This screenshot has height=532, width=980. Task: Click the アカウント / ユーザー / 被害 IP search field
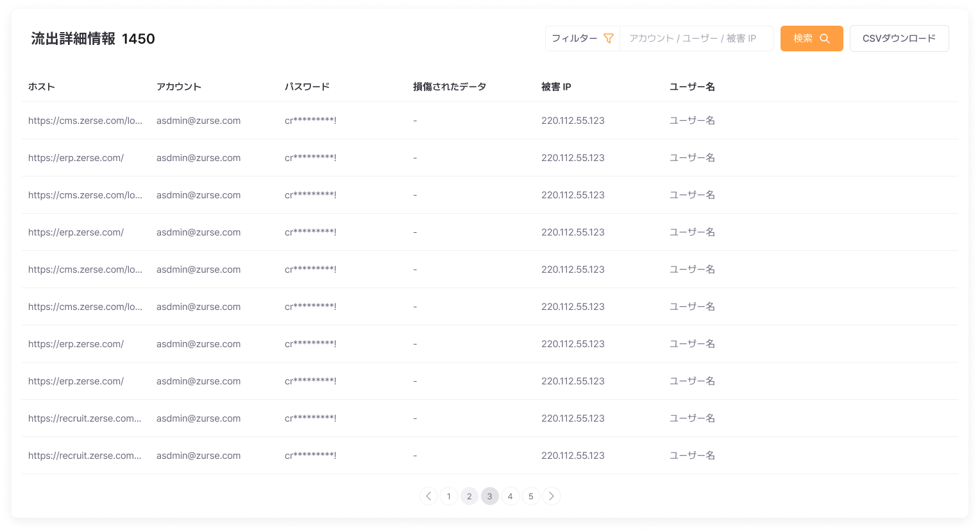(697, 38)
